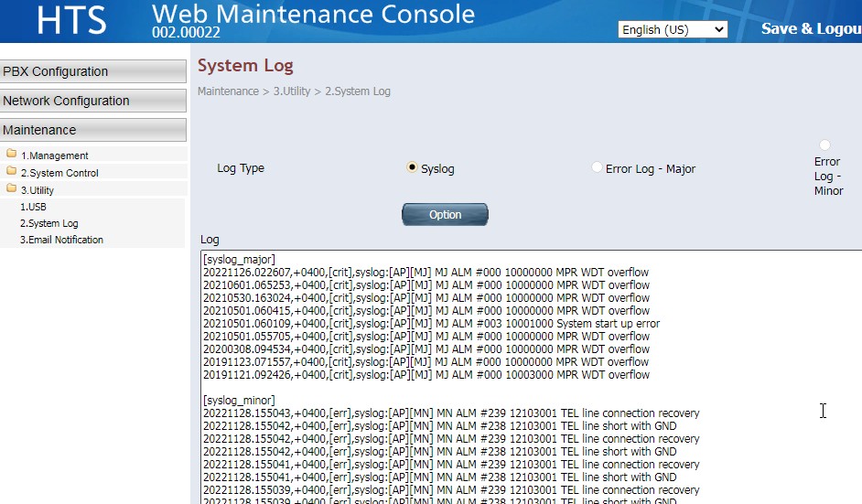The image size is (862, 504).
Task: Open 2.System Control tree item
Action: (x=59, y=173)
